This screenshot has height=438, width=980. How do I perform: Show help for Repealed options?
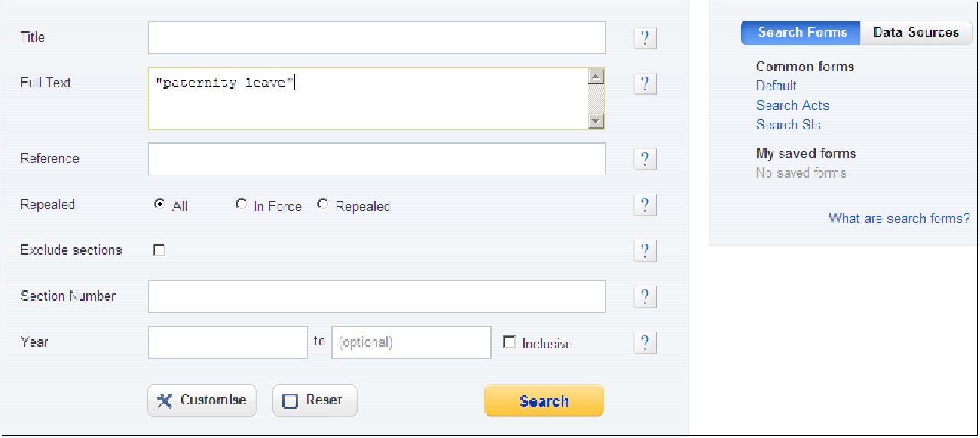click(x=645, y=205)
